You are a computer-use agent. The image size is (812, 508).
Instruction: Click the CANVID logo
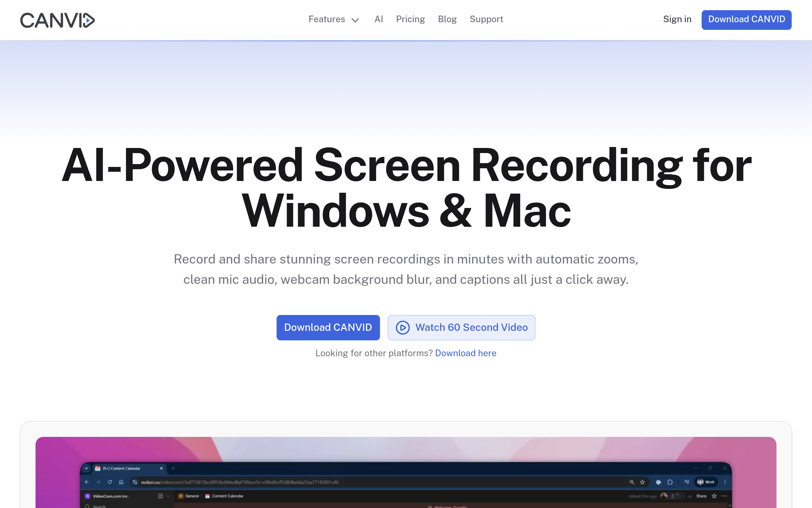(57, 20)
